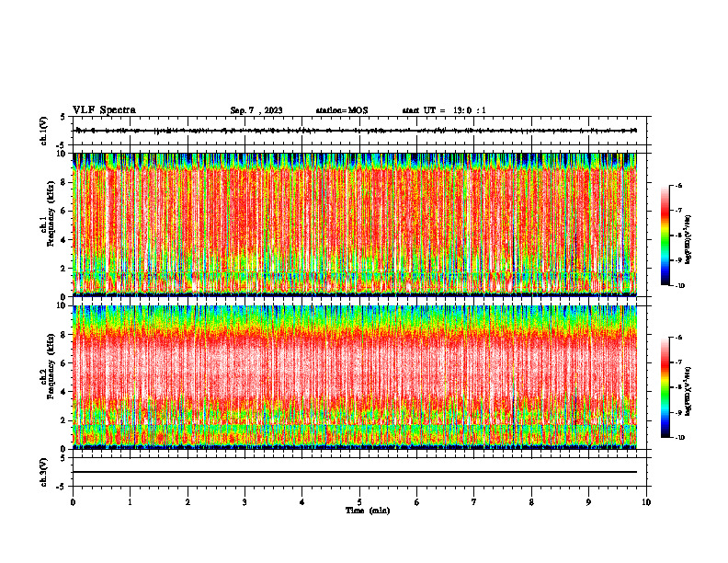
Task: Click the log(PSD) label of ch.1 colorbar
Action: [x=688, y=239]
